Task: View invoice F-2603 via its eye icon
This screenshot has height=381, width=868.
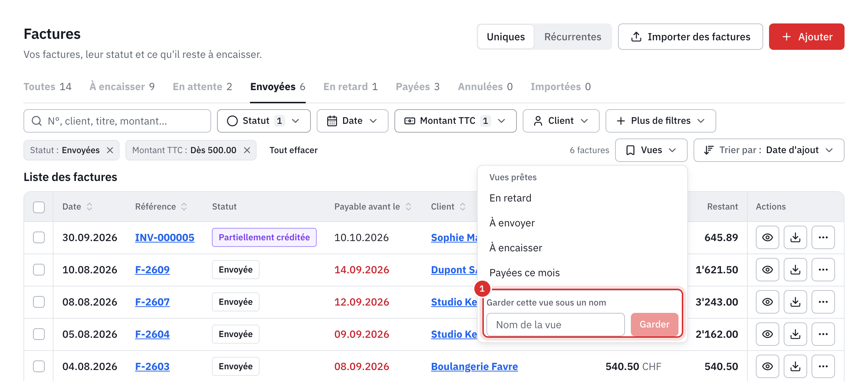Action: point(767,366)
